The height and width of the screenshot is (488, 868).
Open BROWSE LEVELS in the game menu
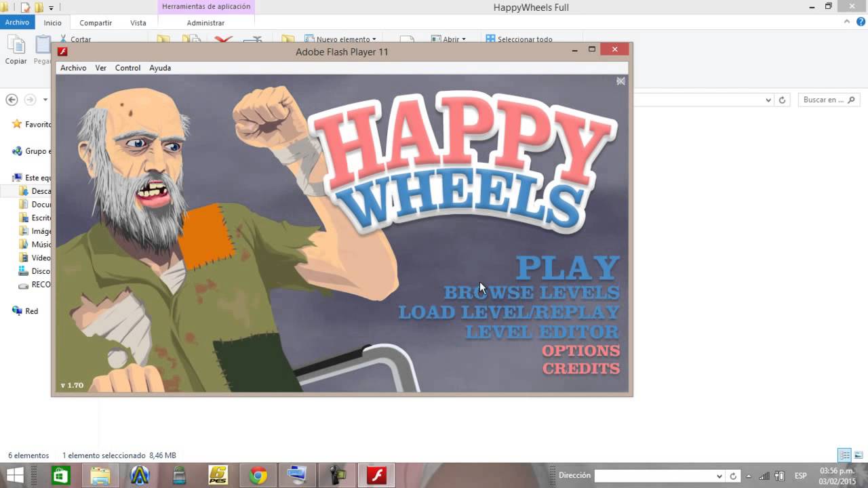pyautogui.click(x=532, y=293)
